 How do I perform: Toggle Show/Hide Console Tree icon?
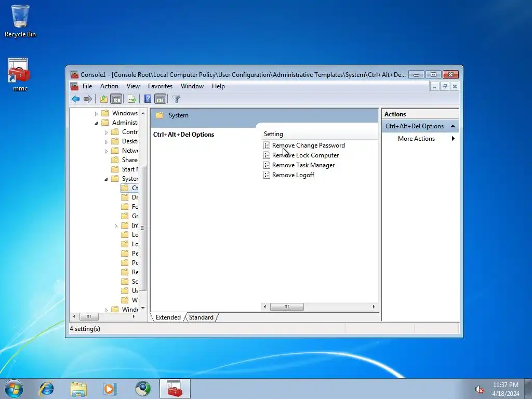[116, 99]
